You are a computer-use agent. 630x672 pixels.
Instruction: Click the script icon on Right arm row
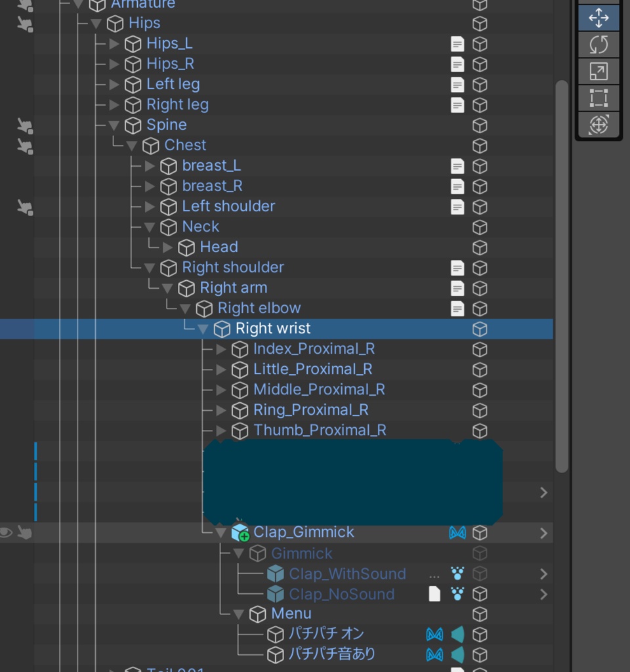(x=457, y=288)
